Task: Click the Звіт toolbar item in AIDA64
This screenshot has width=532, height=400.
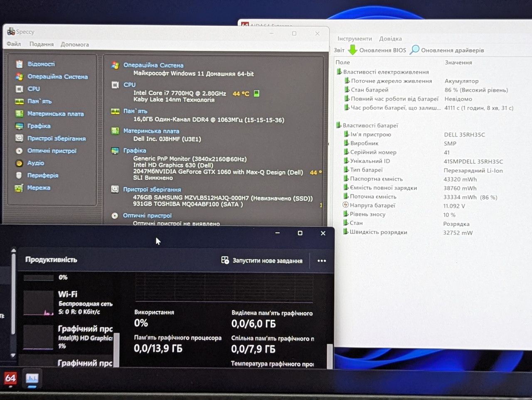Action: click(x=339, y=50)
